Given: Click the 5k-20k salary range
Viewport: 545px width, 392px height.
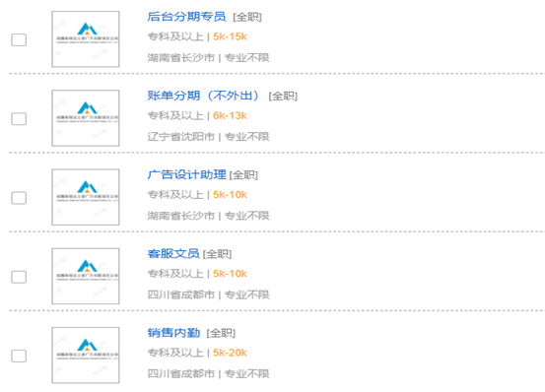Looking at the screenshot, I should 230,353.
